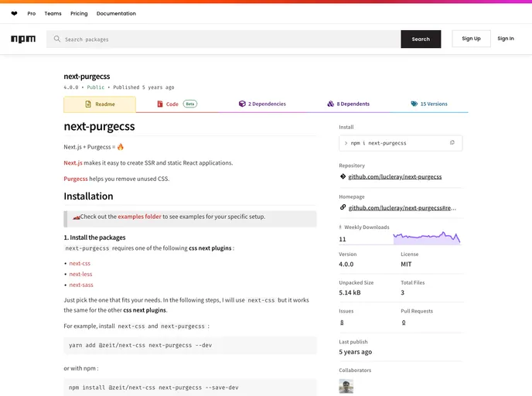
Task: Click the yarn add code block
Action: tap(190, 346)
